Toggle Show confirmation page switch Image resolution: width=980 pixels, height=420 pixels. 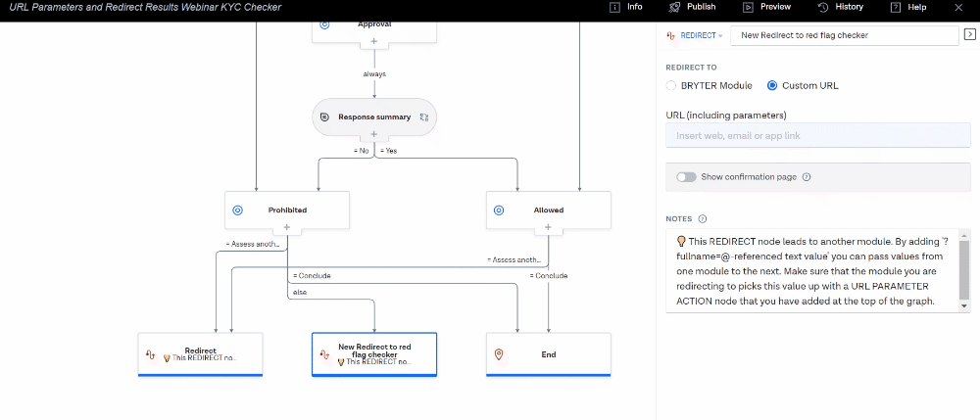pos(686,177)
